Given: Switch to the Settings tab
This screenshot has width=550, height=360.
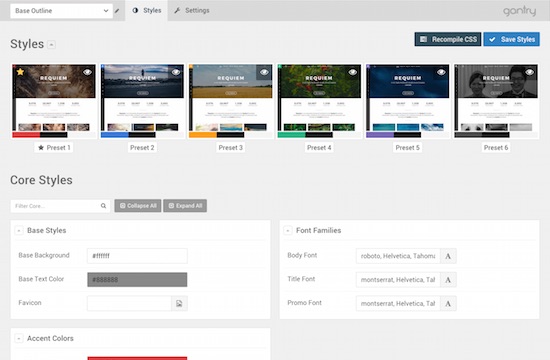Looking at the screenshot, I should [192, 11].
